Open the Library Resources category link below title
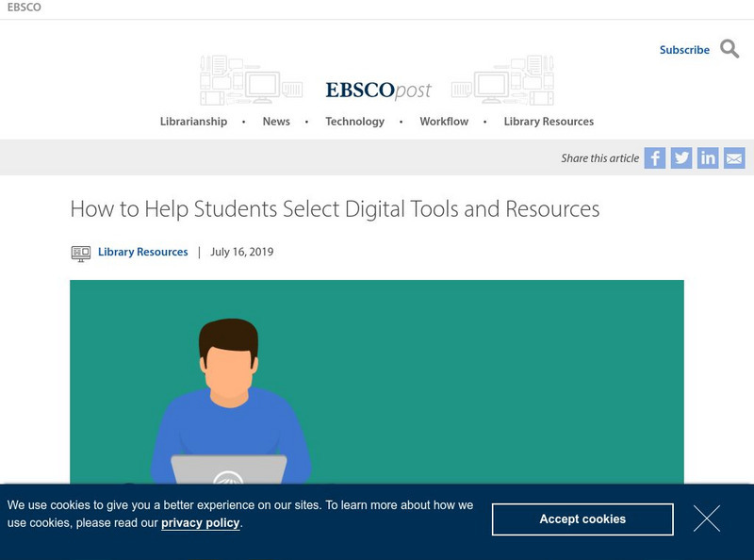 click(143, 253)
